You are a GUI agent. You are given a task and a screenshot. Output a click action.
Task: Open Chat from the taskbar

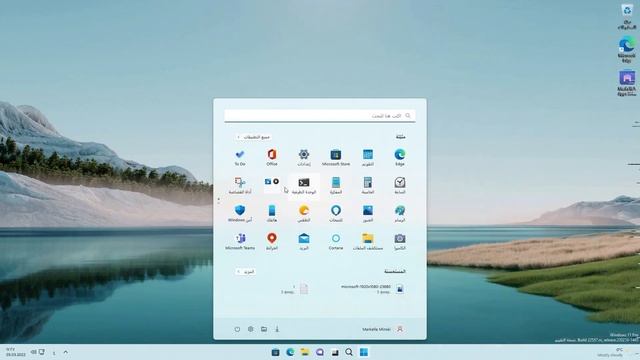pos(320,352)
